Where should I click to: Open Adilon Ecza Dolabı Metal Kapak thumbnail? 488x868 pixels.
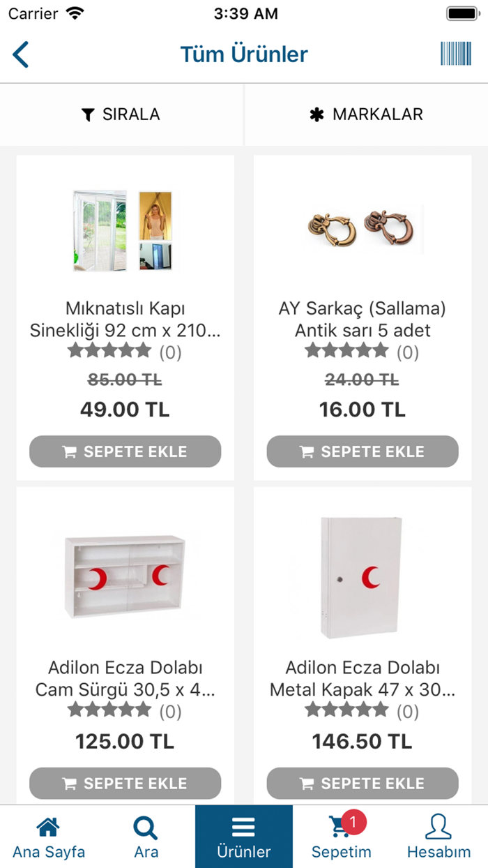click(362, 577)
